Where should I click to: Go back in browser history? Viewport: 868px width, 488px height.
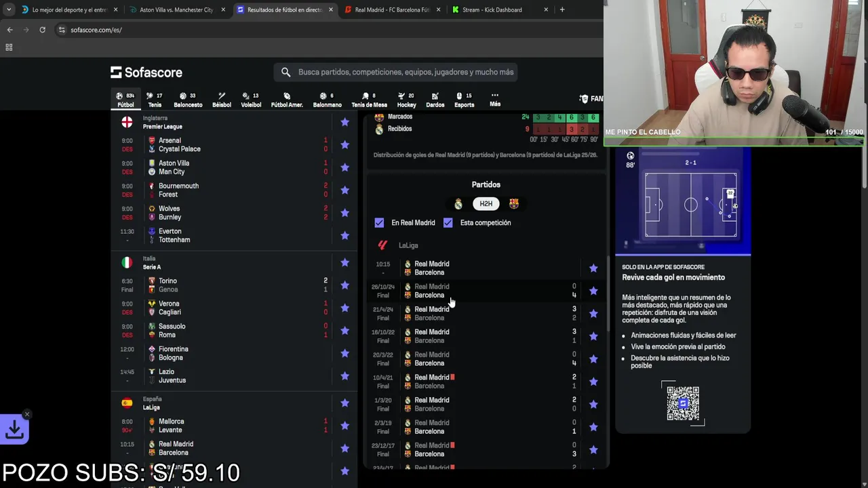[9, 30]
